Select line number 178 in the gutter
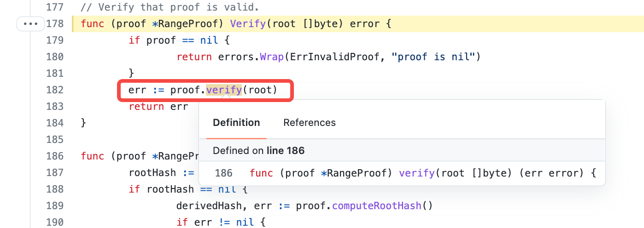This screenshot has height=228, width=644. tap(55, 23)
